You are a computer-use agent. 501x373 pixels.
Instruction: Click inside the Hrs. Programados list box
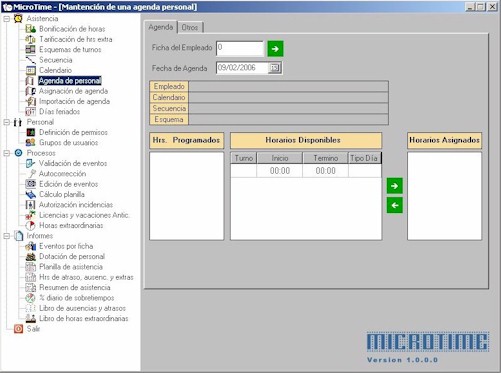(x=187, y=196)
